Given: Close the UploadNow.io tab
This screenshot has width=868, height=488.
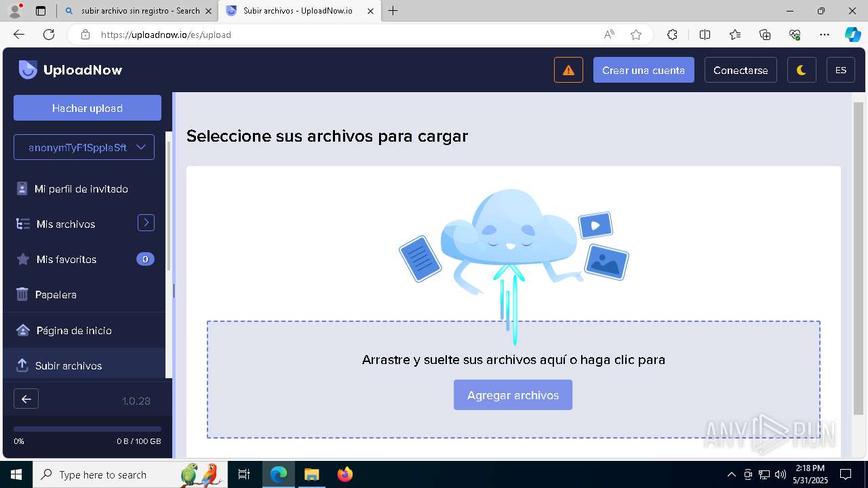Looking at the screenshot, I should (x=370, y=11).
